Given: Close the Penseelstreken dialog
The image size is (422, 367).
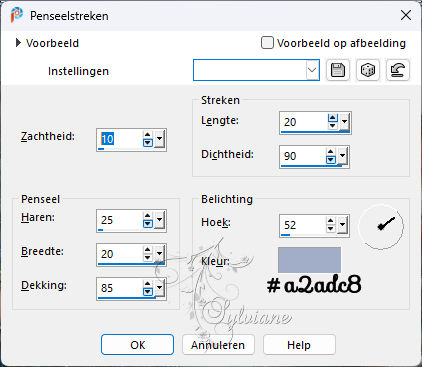Looking at the screenshot, I should tap(406, 15).
